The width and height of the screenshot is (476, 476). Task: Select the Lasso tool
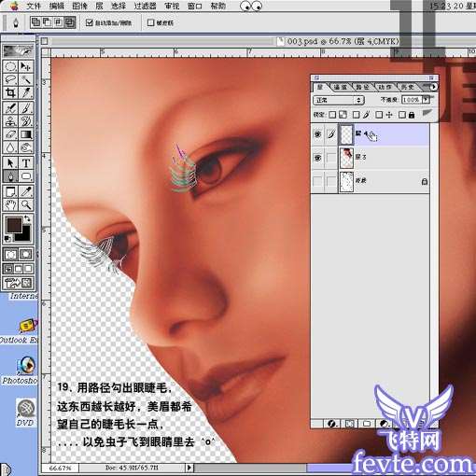click(x=10, y=79)
